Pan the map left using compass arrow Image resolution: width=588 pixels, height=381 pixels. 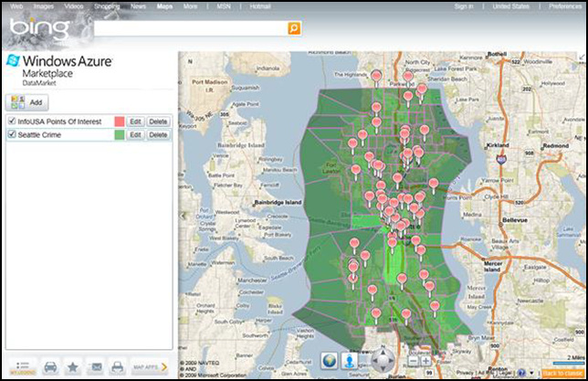(x=373, y=360)
